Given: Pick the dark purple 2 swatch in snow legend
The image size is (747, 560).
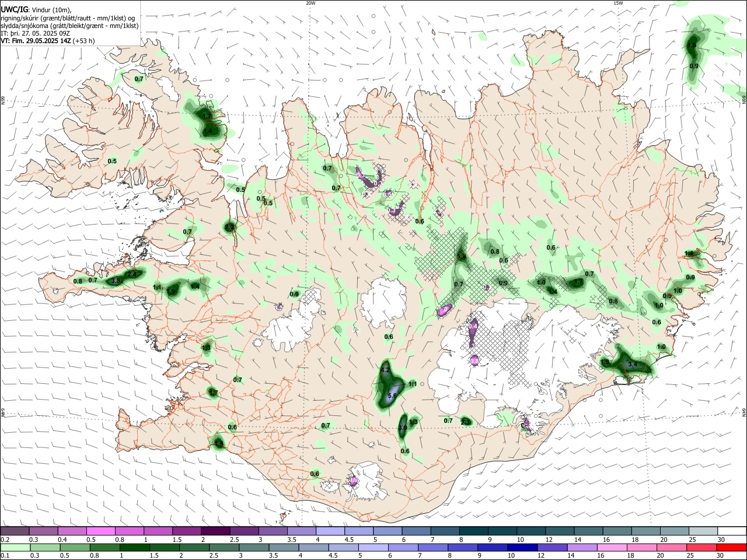Looking at the screenshot, I should 215,531.
